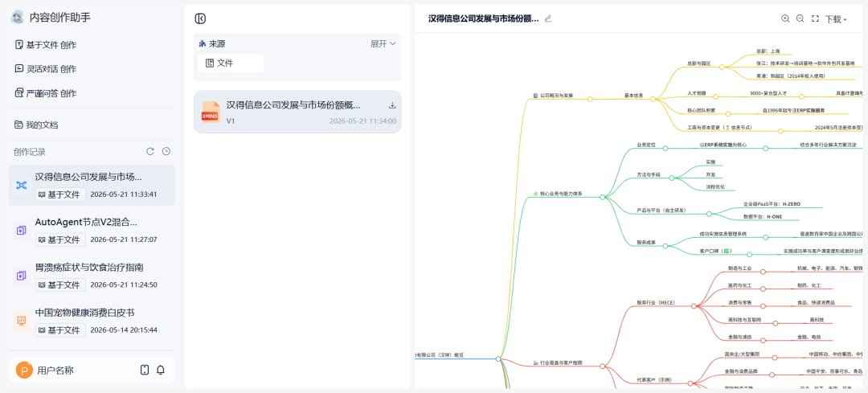Select the 金融与通信 mind map node

coord(739,337)
